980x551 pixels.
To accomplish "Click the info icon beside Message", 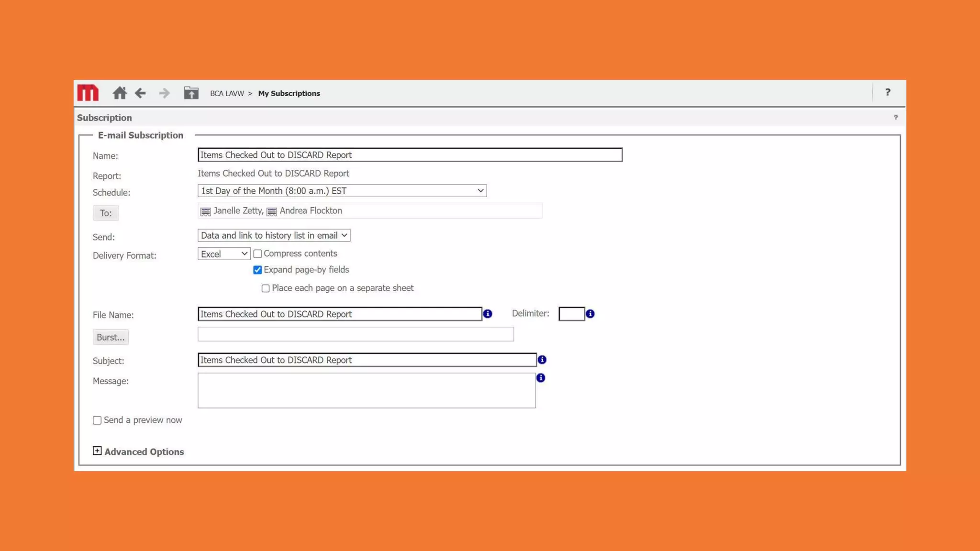I will coord(541,378).
